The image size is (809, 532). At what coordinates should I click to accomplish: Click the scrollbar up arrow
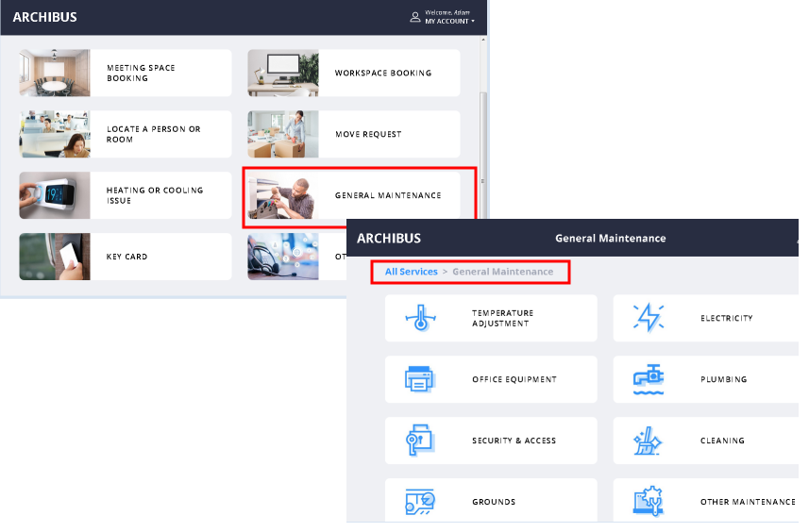(x=483, y=40)
